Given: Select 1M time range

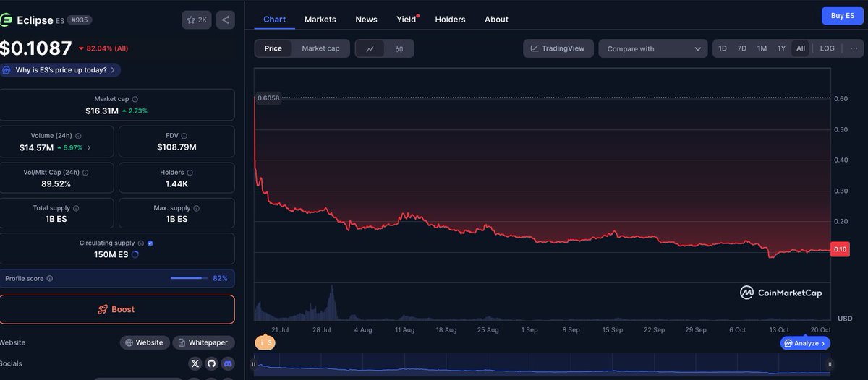Looking at the screenshot, I should (x=762, y=48).
